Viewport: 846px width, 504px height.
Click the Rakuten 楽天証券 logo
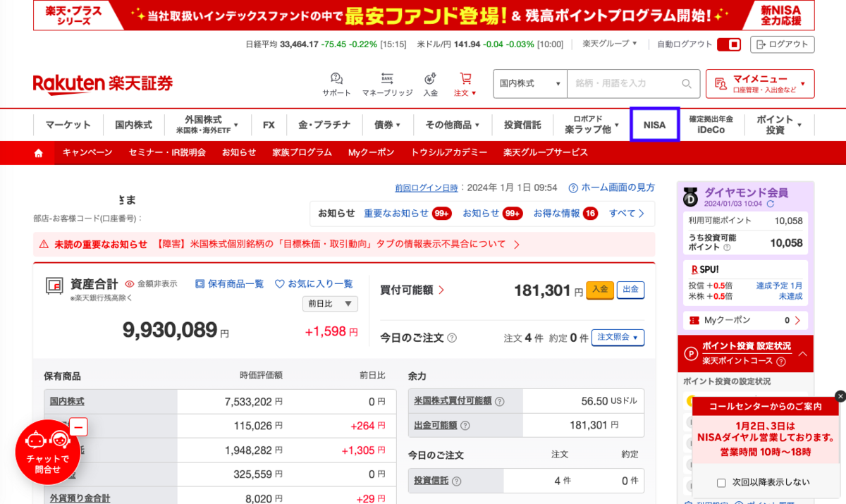[103, 83]
